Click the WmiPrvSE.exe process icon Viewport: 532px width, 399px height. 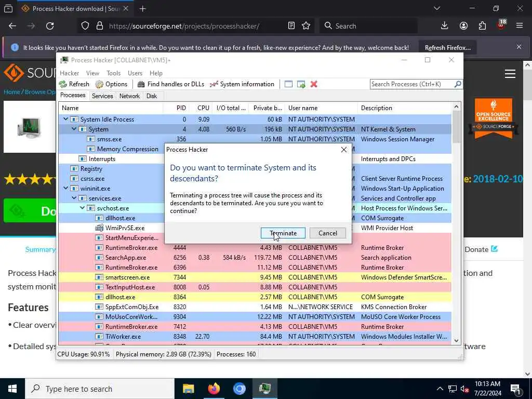99,228
